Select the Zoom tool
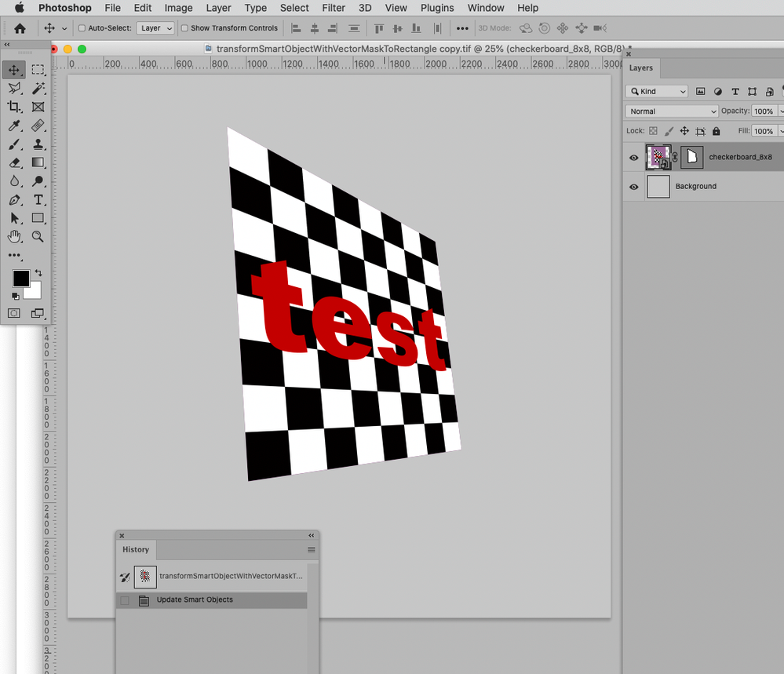This screenshot has height=674, width=784. [38, 236]
